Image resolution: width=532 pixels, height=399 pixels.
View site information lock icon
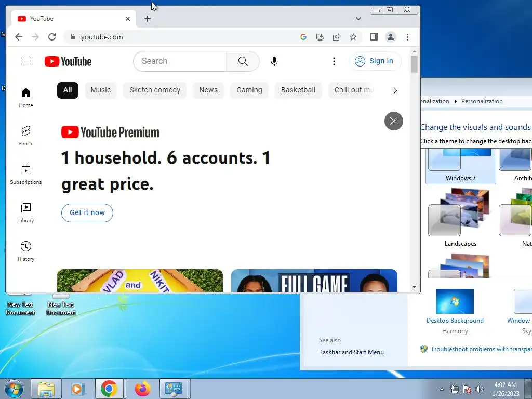(72, 37)
